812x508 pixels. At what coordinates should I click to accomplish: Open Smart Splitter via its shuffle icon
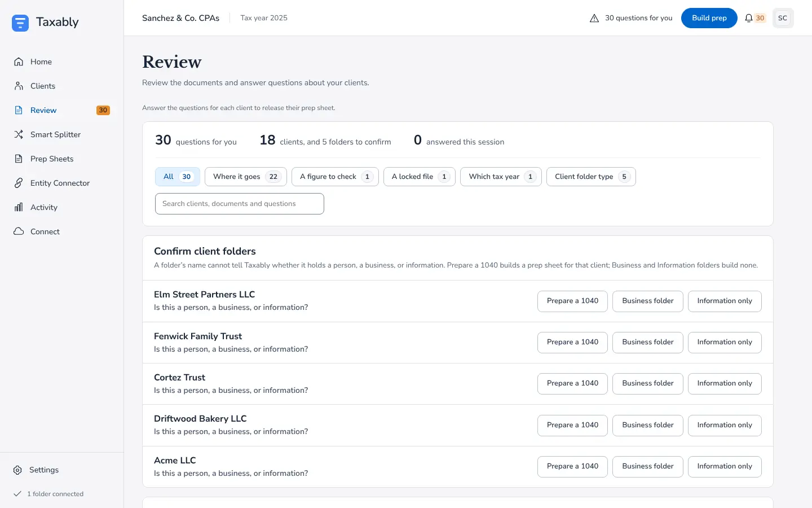(19, 134)
